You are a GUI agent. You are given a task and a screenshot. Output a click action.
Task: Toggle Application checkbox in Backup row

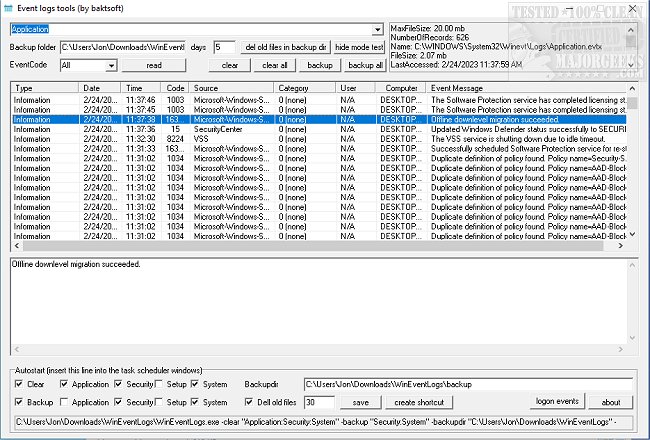[x=64, y=402]
